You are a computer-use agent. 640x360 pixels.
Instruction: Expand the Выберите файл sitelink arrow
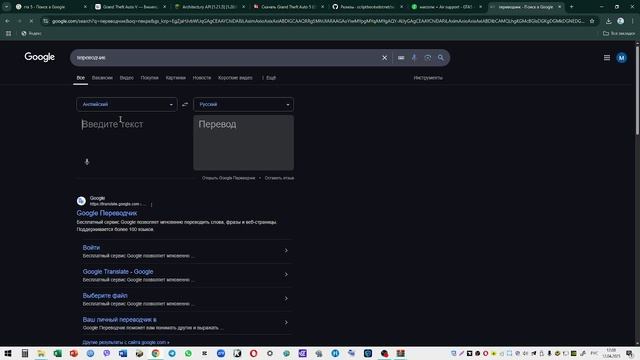[x=286, y=298]
